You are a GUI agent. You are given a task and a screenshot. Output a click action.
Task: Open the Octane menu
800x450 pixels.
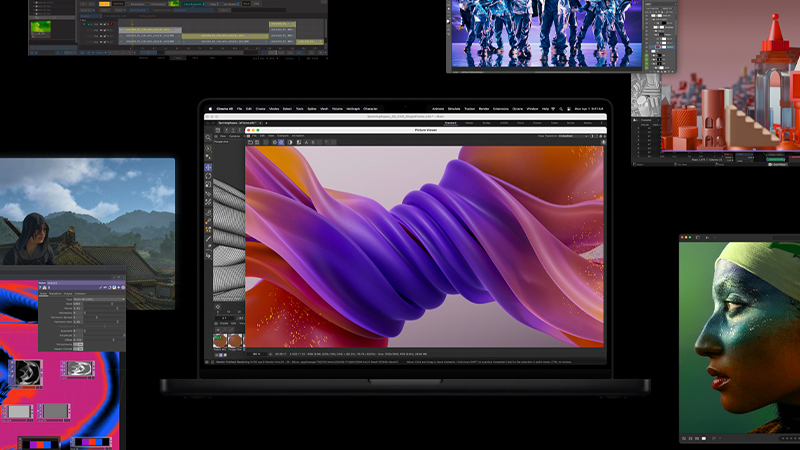click(x=517, y=109)
